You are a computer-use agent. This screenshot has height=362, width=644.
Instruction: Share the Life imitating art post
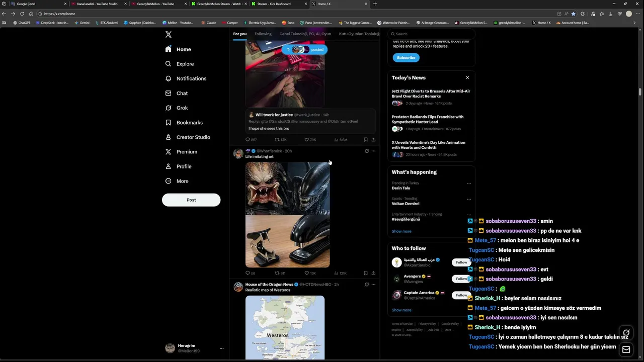coord(373,273)
